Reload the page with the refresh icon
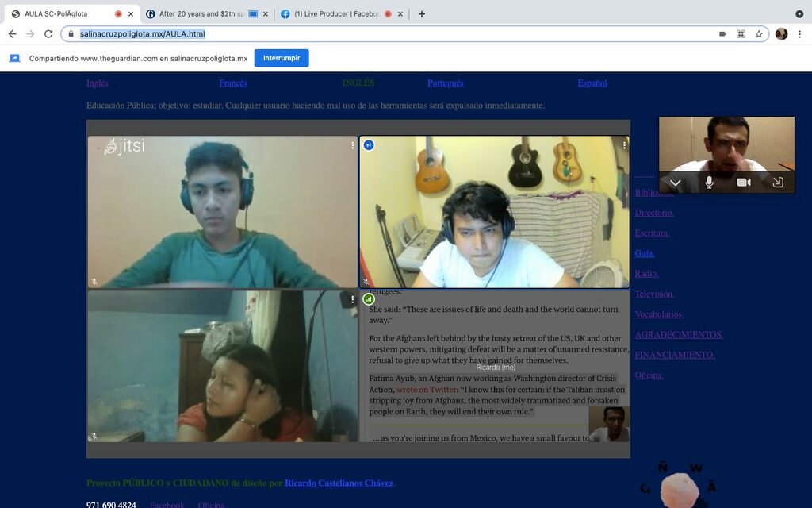 [48, 34]
